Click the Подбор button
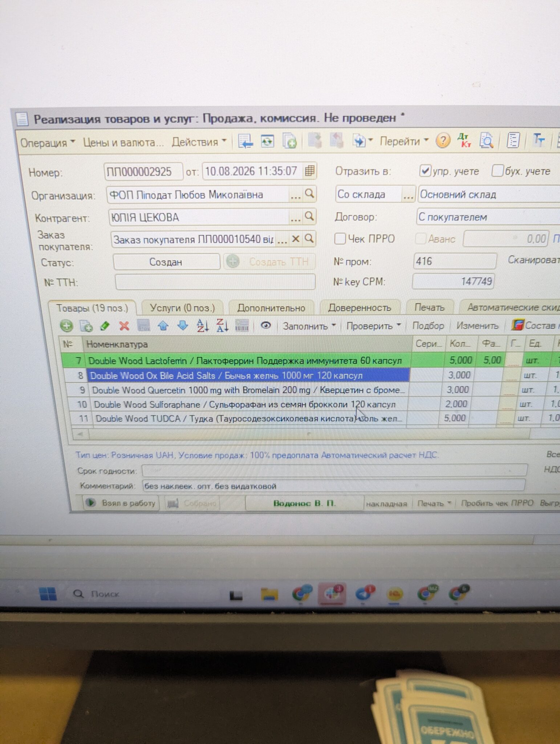Viewport: 560px width, 744px height. pos(428,325)
